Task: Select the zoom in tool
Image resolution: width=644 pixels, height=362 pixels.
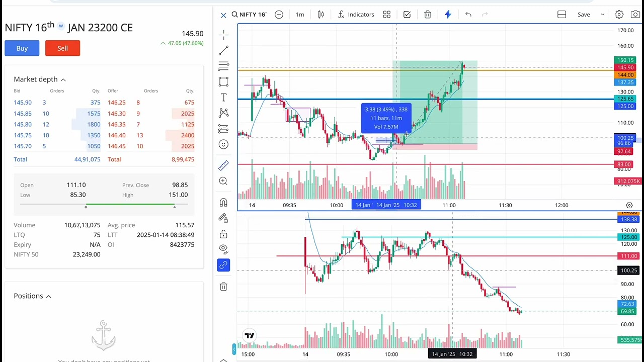Action: [224, 181]
